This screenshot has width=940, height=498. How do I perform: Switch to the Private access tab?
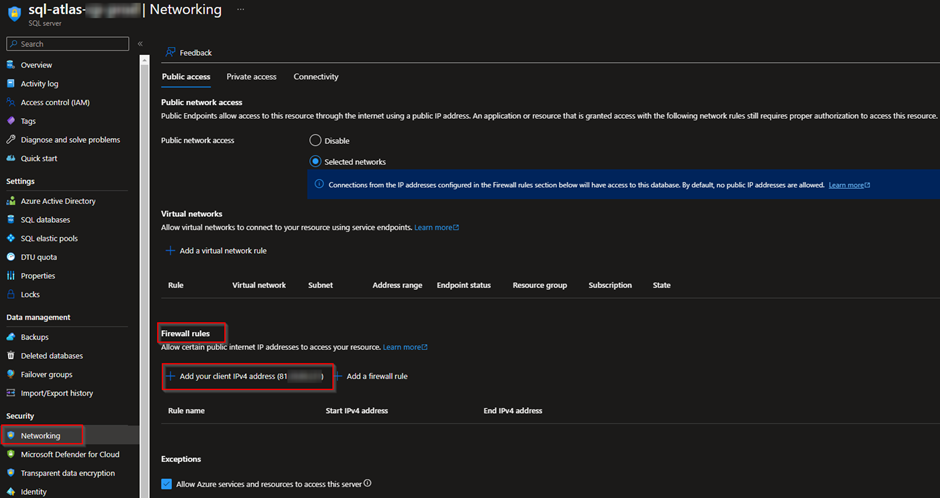251,77
